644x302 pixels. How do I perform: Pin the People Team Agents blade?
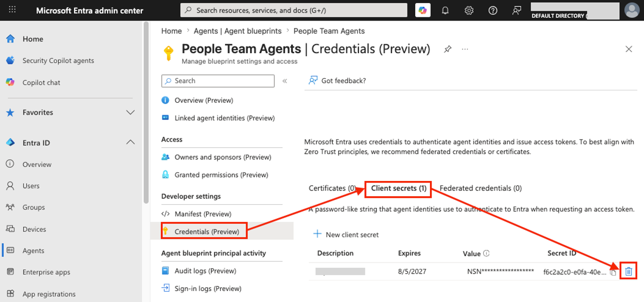(x=447, y=49)
